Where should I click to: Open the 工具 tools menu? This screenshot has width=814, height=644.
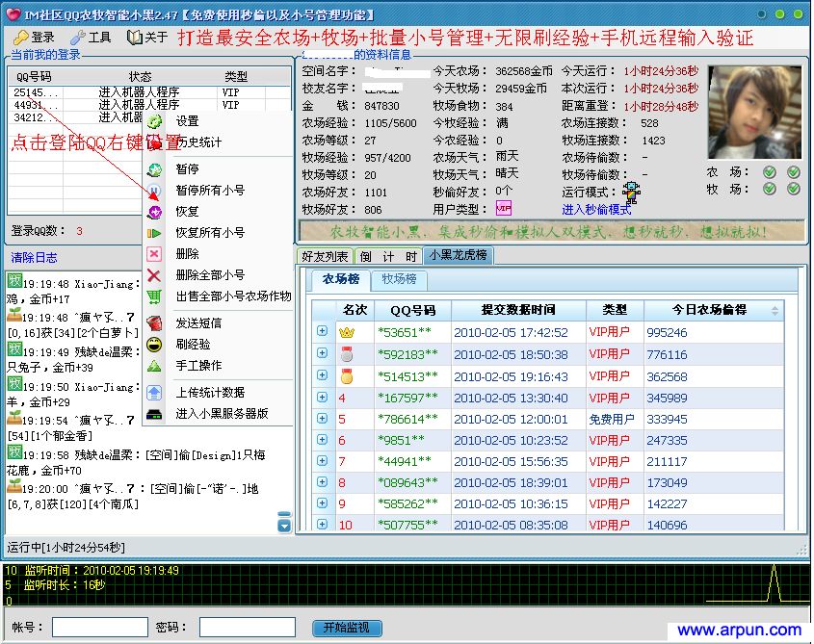[91, 38]
